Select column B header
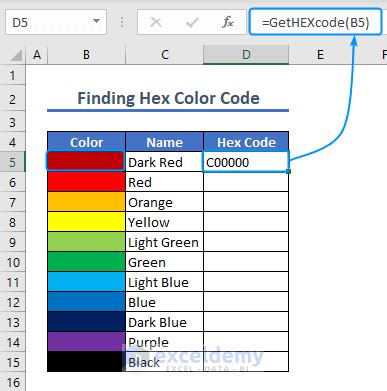 pyautogui.click(x=86, y=55)
